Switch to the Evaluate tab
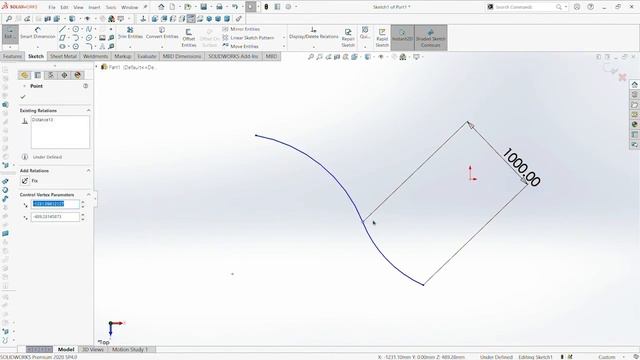Screen dimensions: 640x360 pyautogui.click(x=147, y=56)
